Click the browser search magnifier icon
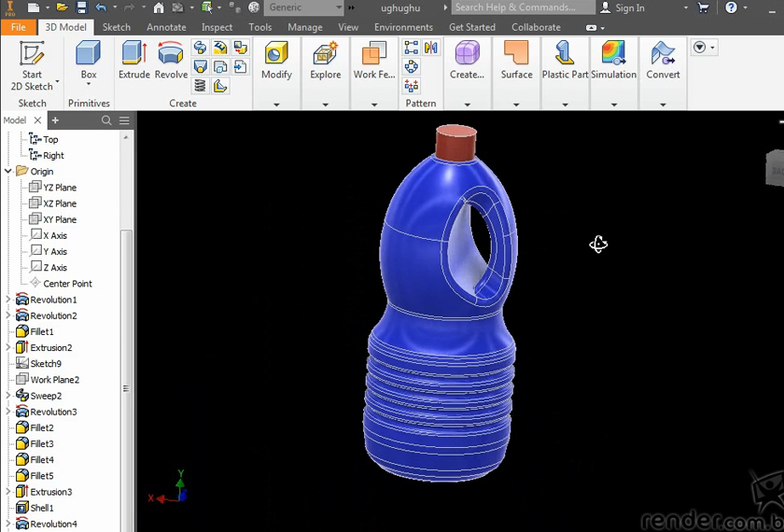The width and height of the screenshot is (784, 532). tap(106, 120)
